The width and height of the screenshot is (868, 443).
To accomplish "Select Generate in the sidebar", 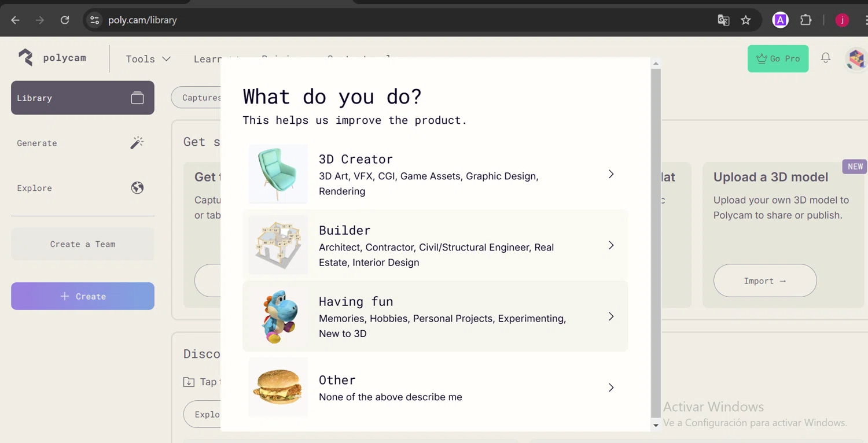I will pyautogui.click(x=83, y=143).
